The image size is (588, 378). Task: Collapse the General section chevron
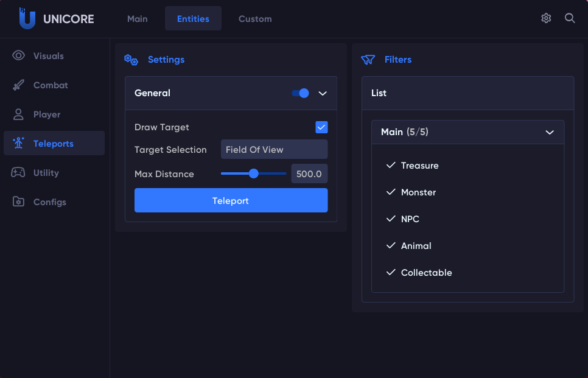click(x=323, y=93)
